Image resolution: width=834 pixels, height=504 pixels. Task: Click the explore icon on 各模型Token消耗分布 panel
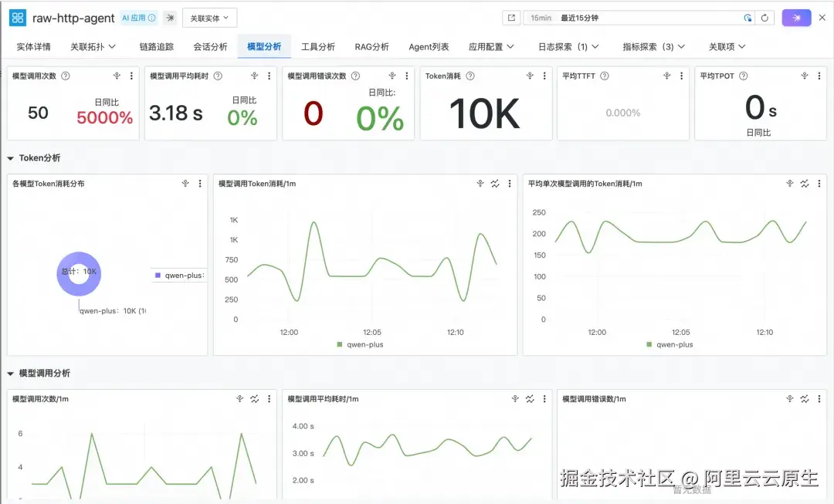(x=185, y=184)
